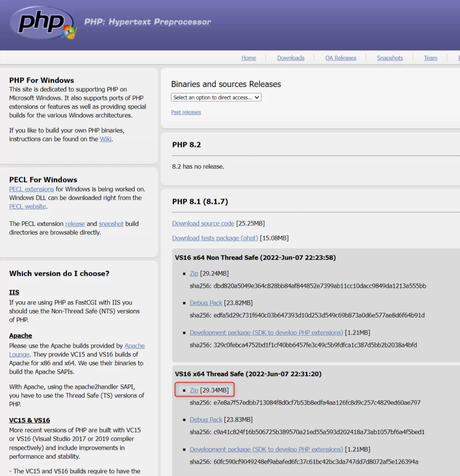The image size is (460, 476).
Task: Download the Thread Safe Debug Pack 23.83MB
Action: 206,420
